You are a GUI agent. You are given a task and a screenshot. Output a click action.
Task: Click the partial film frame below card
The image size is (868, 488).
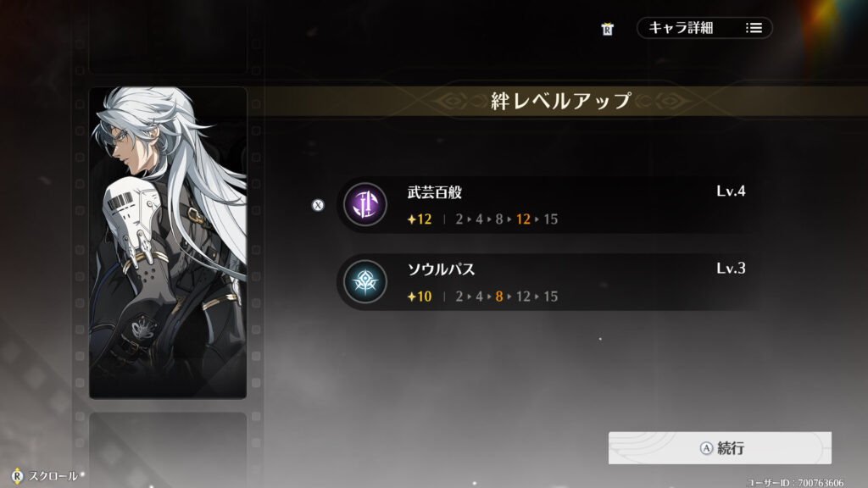tap(168, 449)
